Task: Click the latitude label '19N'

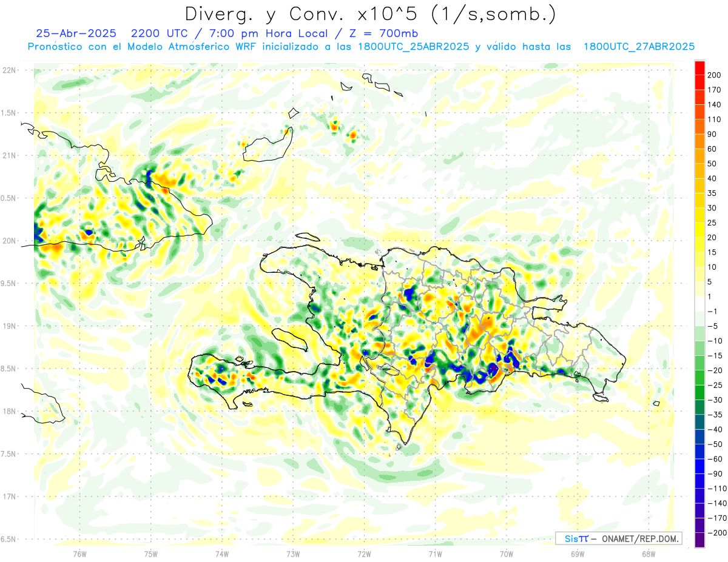Action: tap(8, 326)
